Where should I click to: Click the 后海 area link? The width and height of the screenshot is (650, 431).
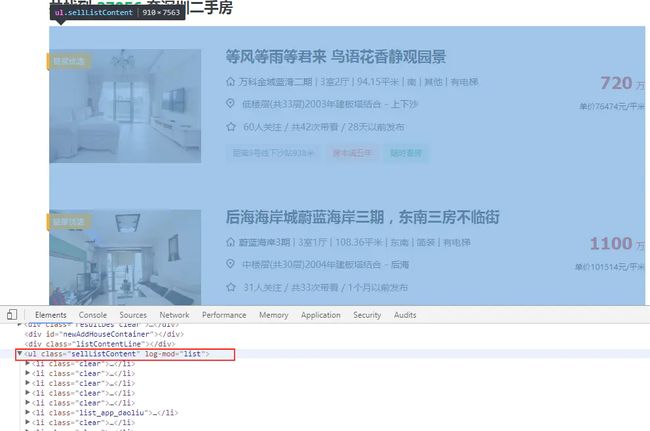[400, 264]
